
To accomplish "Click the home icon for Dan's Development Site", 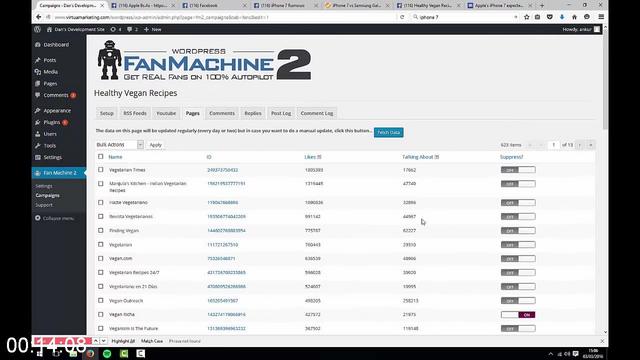I will click(49, 29).
